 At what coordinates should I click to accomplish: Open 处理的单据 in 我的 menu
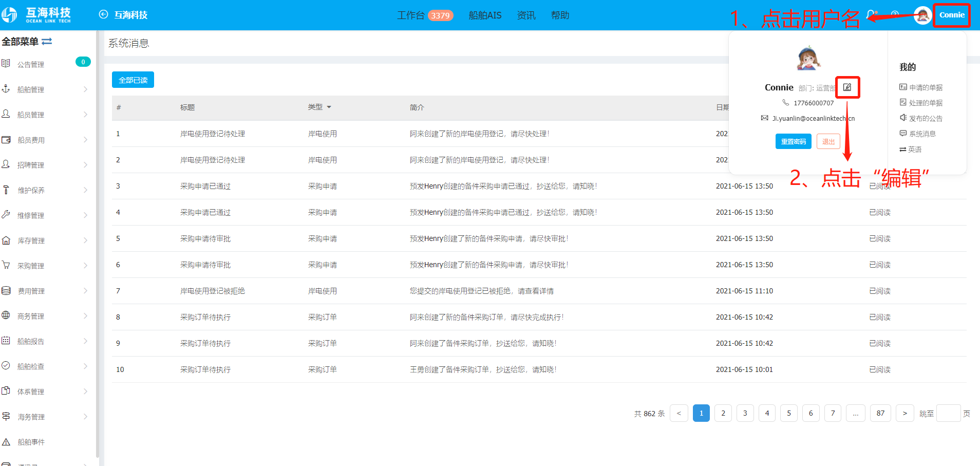[921, 103]
